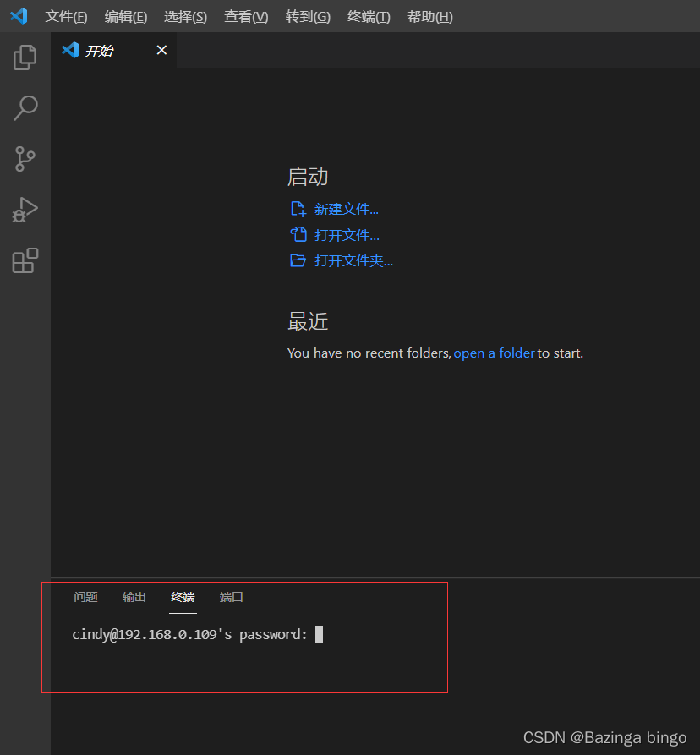This screenshot has width=700, height=755.
Task: Switch to the 问题 panel tab
Action: click(85, 597)
